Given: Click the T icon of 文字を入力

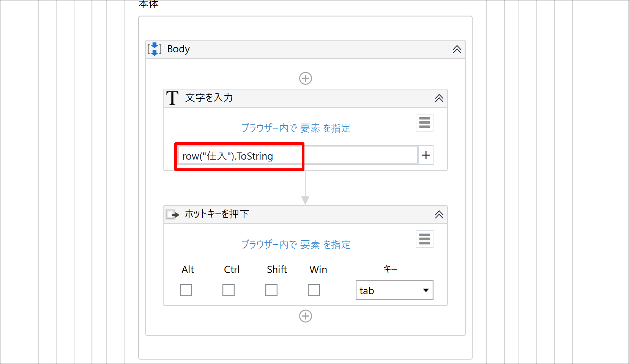Looking at the screenshot, I should pos(172,98).
